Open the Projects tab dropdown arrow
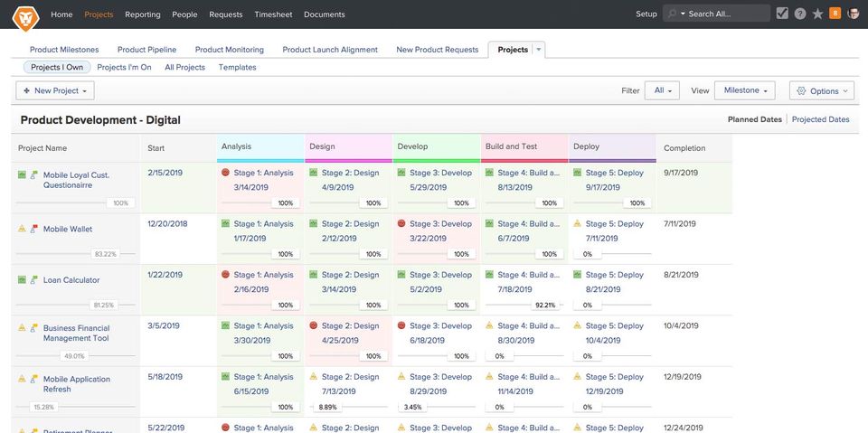 tap(539, 50)
